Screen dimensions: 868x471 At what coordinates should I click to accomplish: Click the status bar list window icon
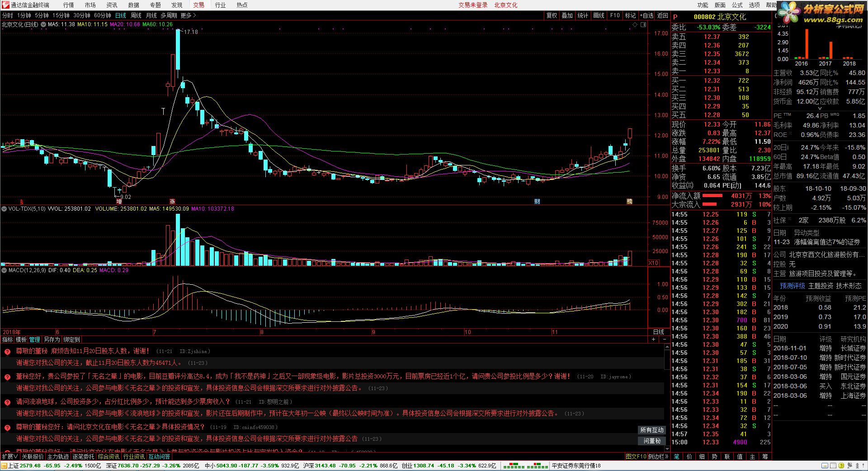pos(833,466)
